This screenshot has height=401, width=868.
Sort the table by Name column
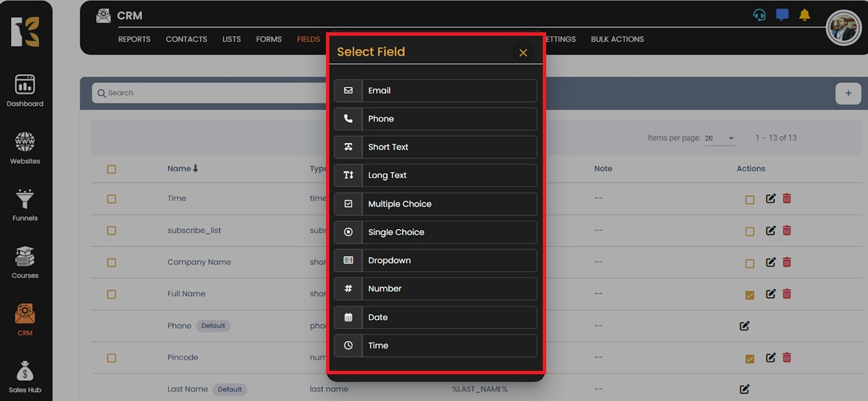[x=183, y=169]
